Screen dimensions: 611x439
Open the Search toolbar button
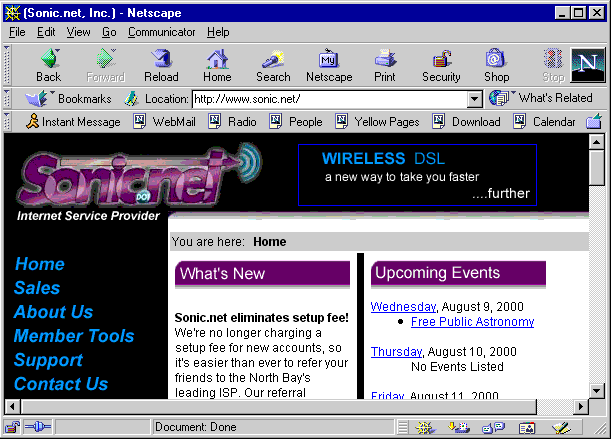(x=273, y=65)
